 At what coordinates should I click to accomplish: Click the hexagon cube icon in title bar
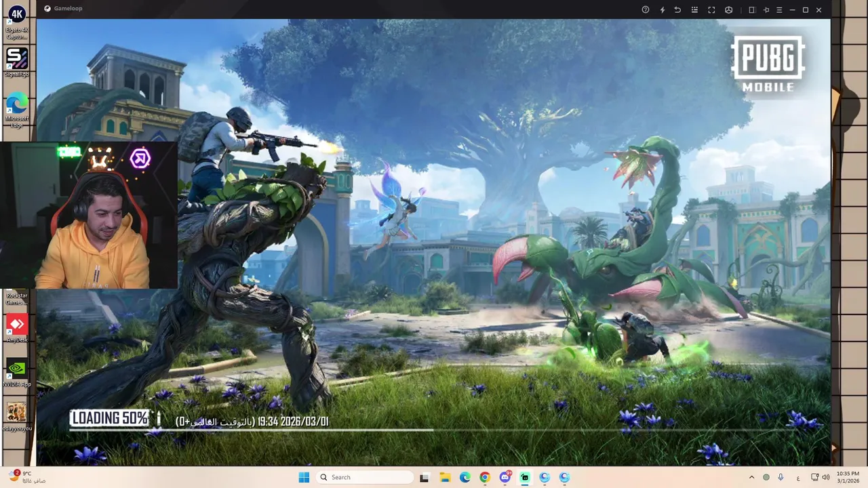pos(728,9)
